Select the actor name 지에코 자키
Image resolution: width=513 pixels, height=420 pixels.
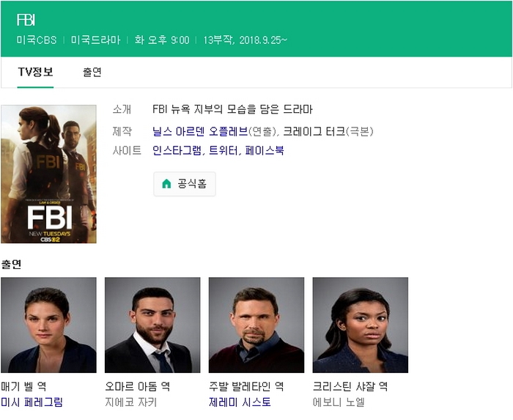coord(131,402)
